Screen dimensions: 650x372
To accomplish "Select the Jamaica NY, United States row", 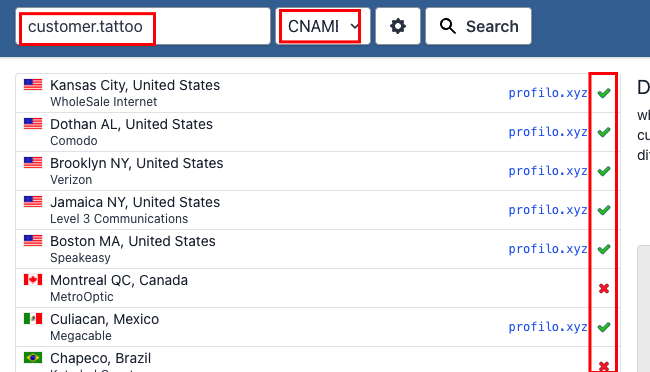I will 318,210.
